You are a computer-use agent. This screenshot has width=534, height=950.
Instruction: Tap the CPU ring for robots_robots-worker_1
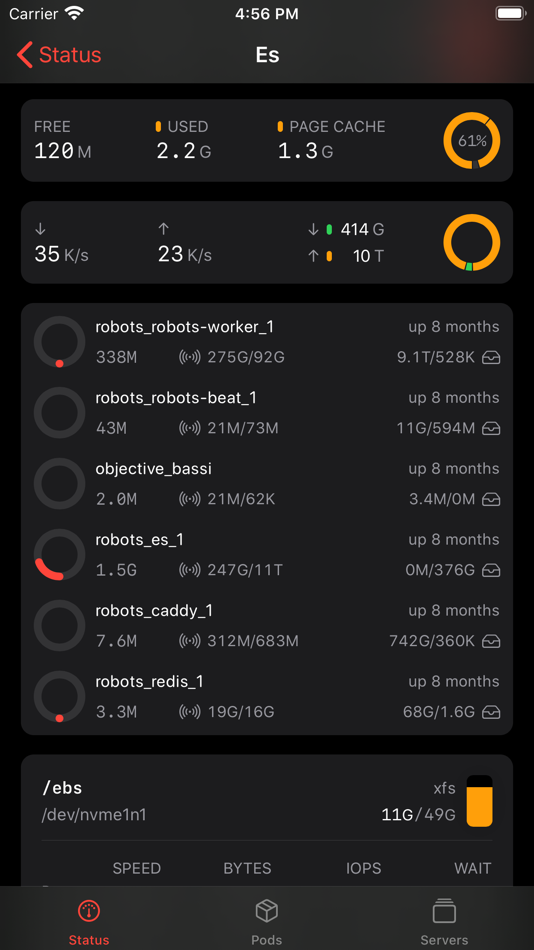(x=59, y=342)
